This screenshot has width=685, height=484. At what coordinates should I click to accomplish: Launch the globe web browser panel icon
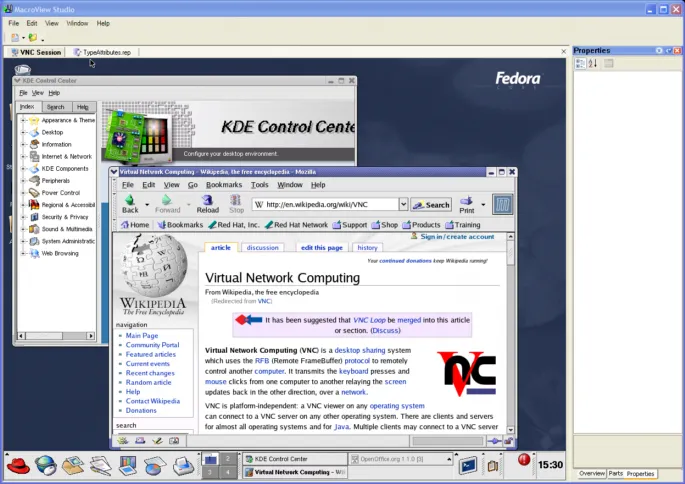(45, 465)
